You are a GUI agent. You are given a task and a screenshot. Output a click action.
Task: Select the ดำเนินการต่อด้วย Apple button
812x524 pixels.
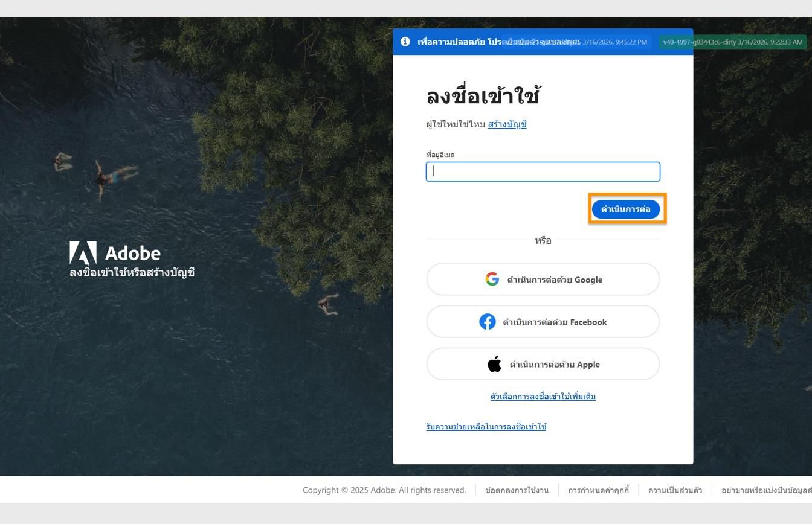(x=543, y=363)
